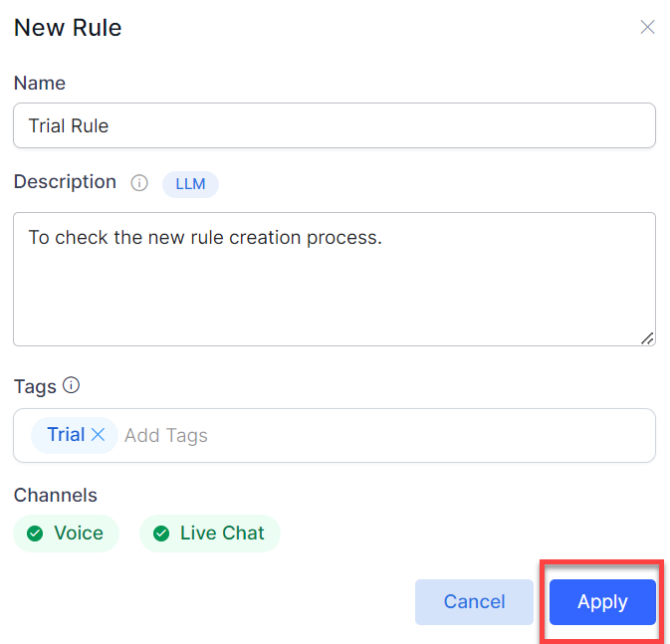The height and width of the screenshot is (644, 670).
Task: Click the Tags field label
Action: tap(35, 386)
